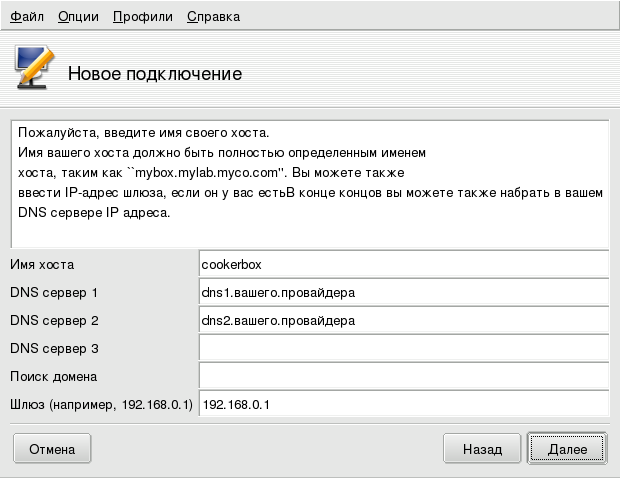Click the DNS сервер 2 label
The image size is (620, 479).
coord(54,320)
